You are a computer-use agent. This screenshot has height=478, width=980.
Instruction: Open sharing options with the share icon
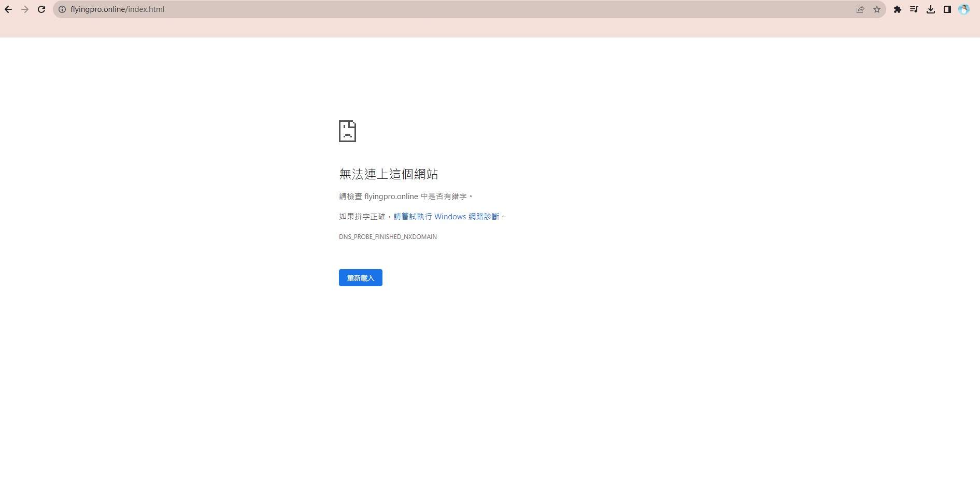pos(860,9)
